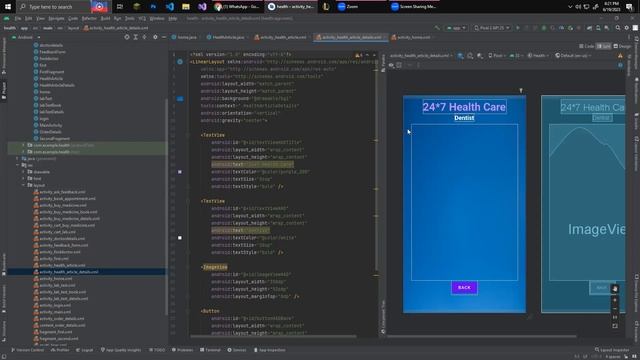Viewport: 640px width, 360px height.
Task: Click the orientation toggle icon in design toolbar
Action: pos(470,56)
